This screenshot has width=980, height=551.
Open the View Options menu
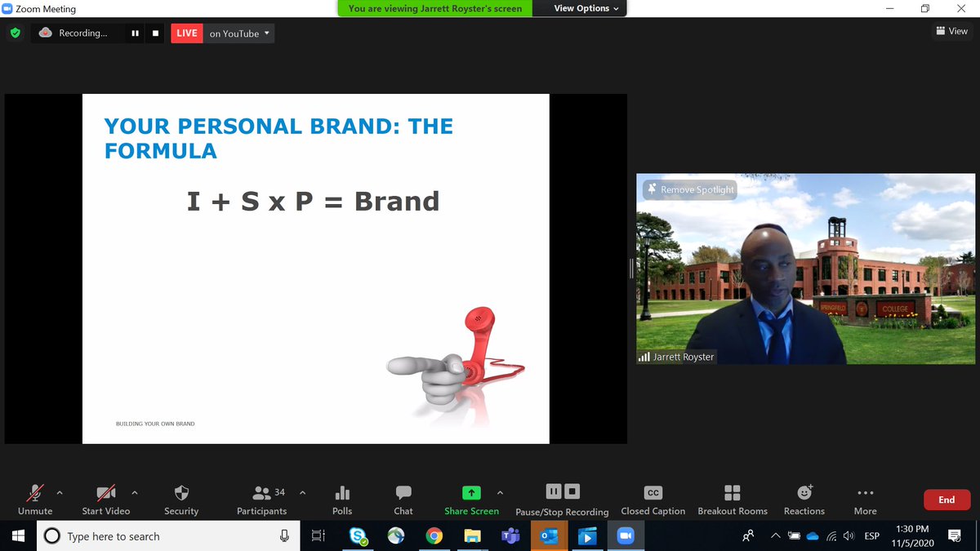586,8
